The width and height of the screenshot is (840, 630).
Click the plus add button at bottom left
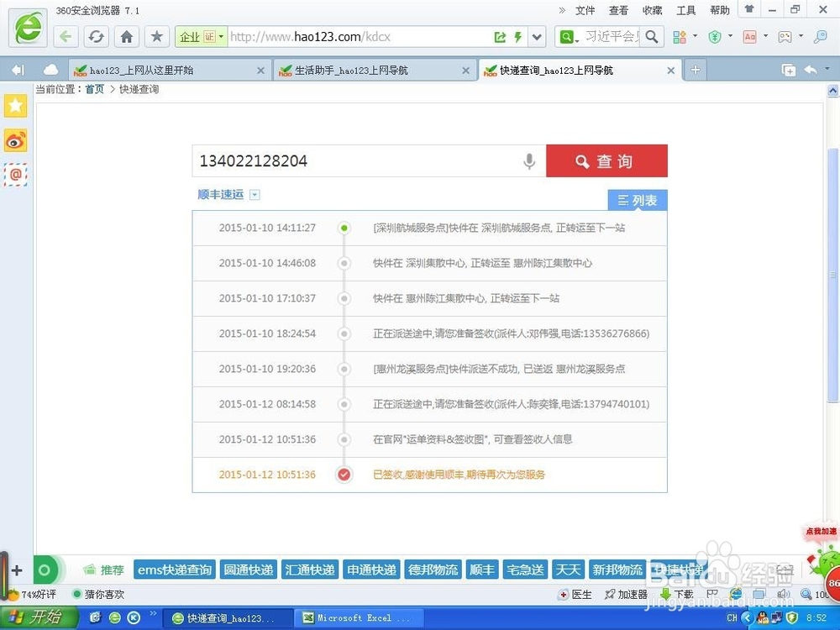pos(17,570)
